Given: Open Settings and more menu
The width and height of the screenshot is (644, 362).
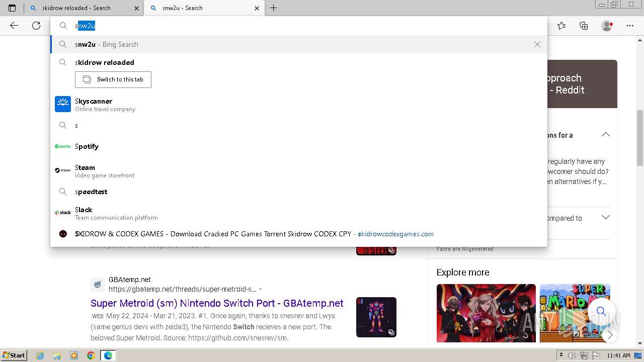Looking at the screenshot, I should pyautogui.click(x=630, y=26).
